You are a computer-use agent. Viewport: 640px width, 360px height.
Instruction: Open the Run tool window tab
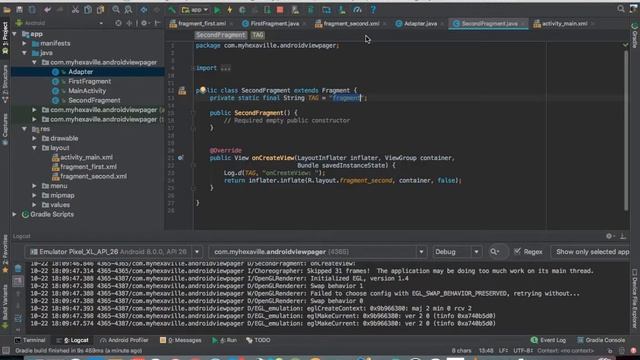click(x=224, y=340)
